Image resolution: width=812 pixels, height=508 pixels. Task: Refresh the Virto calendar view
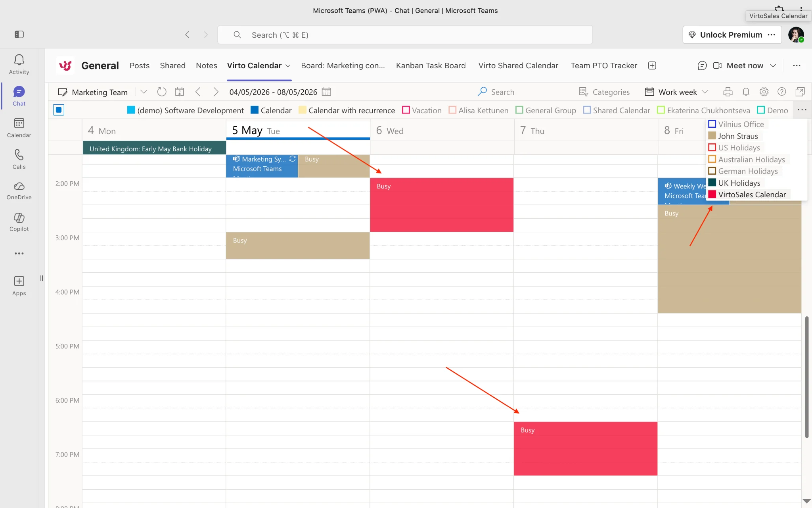(162, 92)
